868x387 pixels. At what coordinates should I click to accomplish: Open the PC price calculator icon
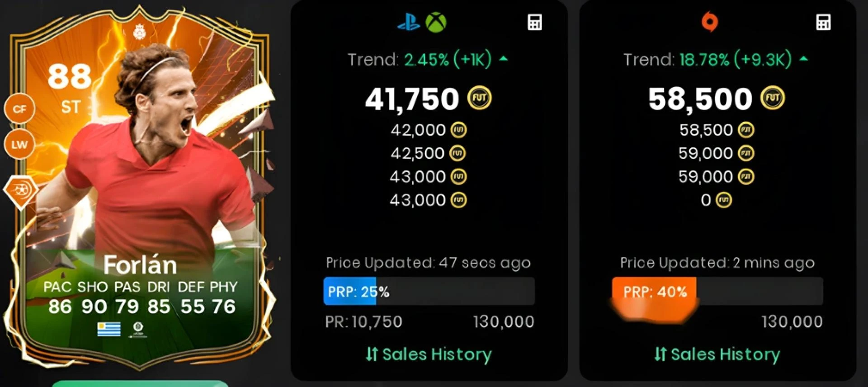[823, 22]
